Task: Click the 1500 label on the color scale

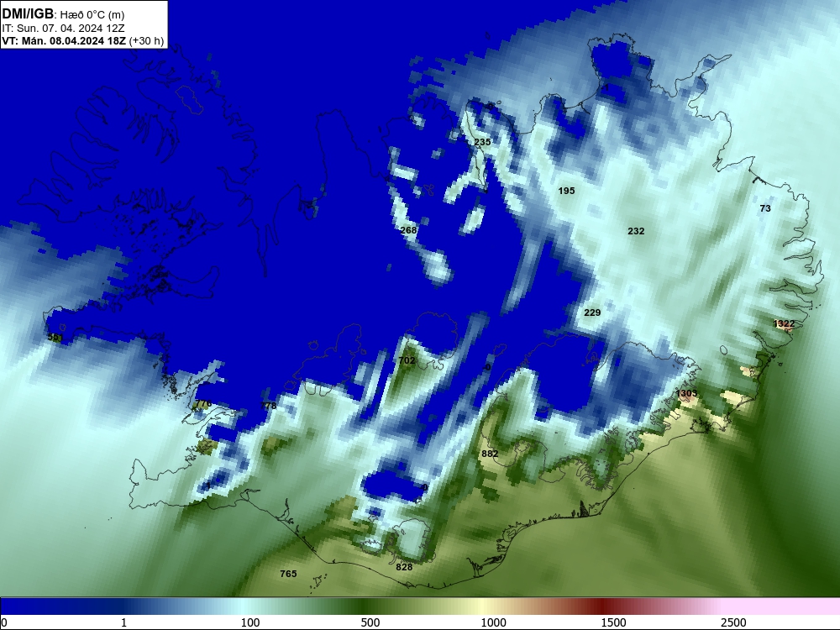Action: (613, 622)
